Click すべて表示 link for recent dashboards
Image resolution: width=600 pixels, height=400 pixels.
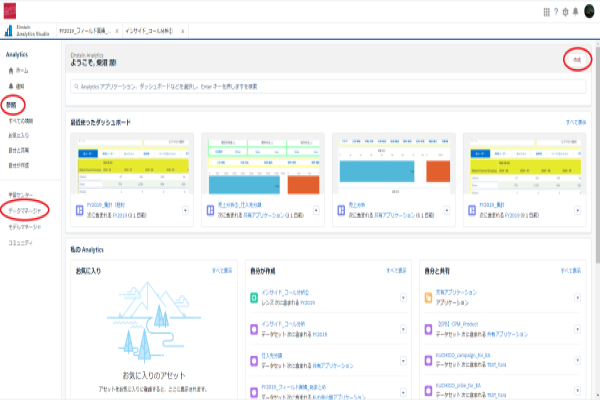pos(575,121)
